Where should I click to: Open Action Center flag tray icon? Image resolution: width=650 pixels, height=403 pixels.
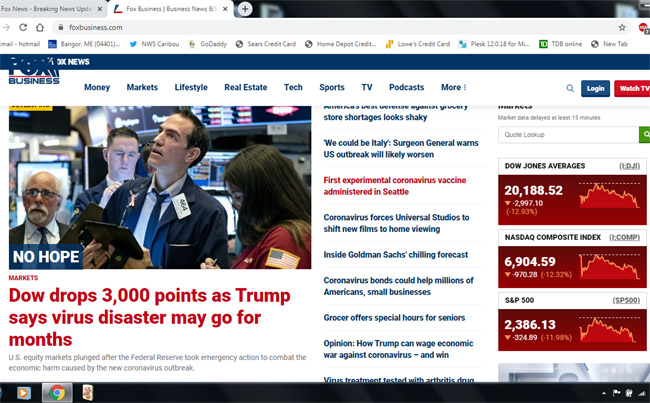pos(616,393)
